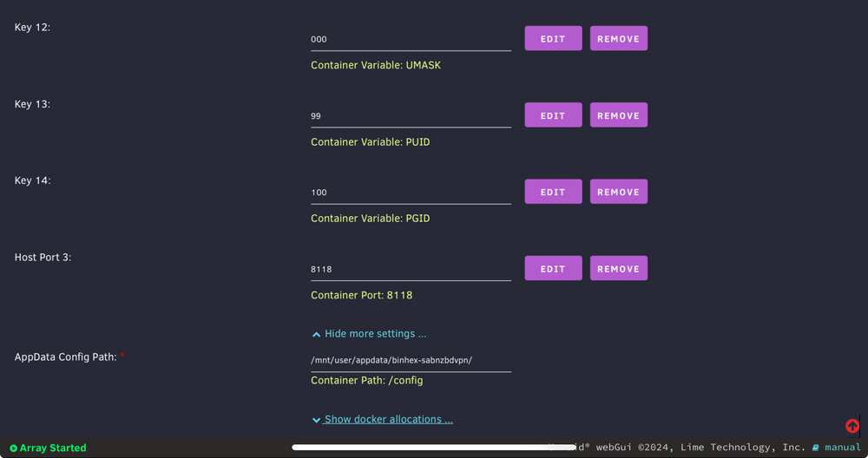Image resolution: width=868 pixels, height=458 pixels.
Task: Edit the Key 14 PGID variable
Action: coord(553,192)
